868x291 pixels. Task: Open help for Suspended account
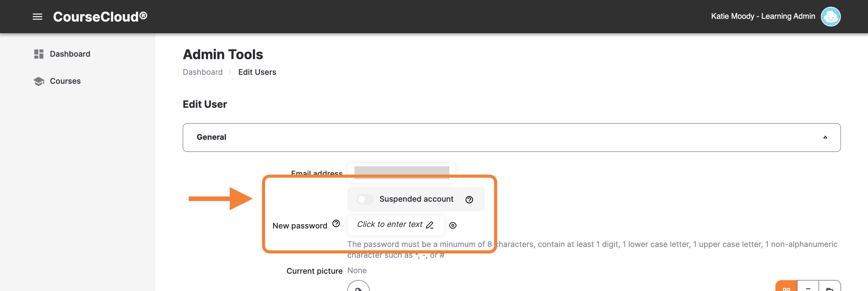pyautogui.click(x=469, y=200)
